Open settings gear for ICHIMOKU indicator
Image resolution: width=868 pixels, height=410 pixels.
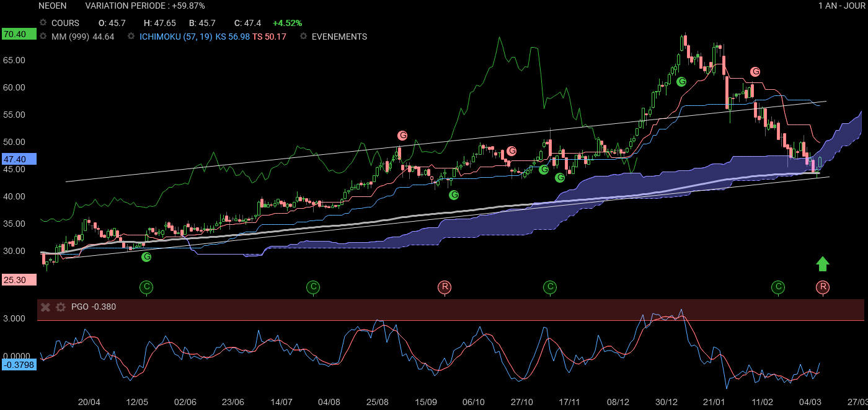(131, 37)
